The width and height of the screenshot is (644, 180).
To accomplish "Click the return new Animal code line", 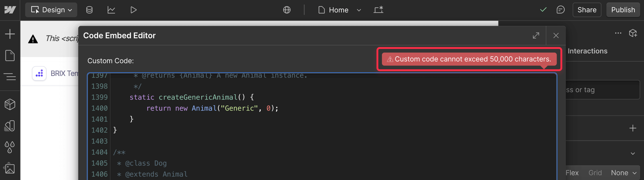I will (x=212, y=108).
